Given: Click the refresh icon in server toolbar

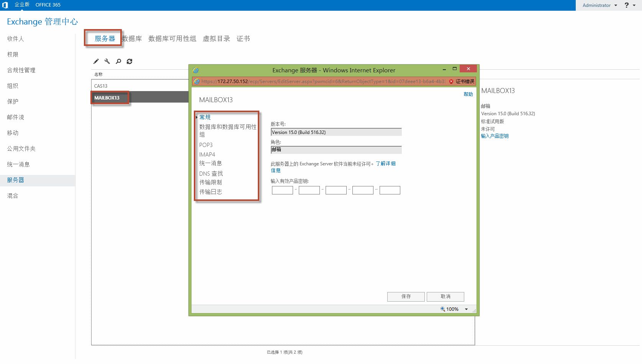Looking at the screenshot, I should click(129, 61).
